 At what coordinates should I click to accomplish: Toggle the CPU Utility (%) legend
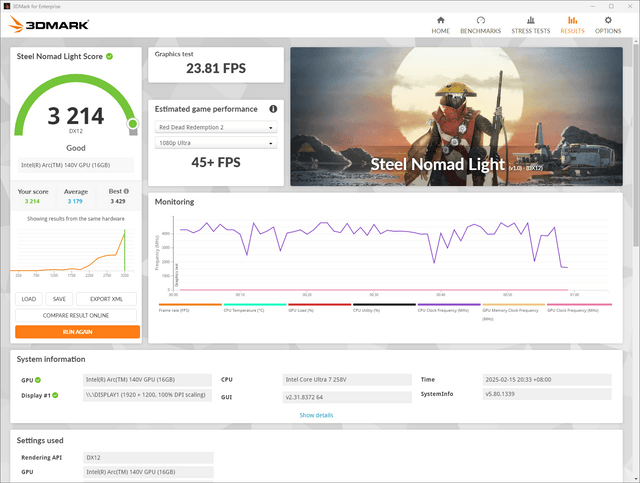click(x=384, y=307)
